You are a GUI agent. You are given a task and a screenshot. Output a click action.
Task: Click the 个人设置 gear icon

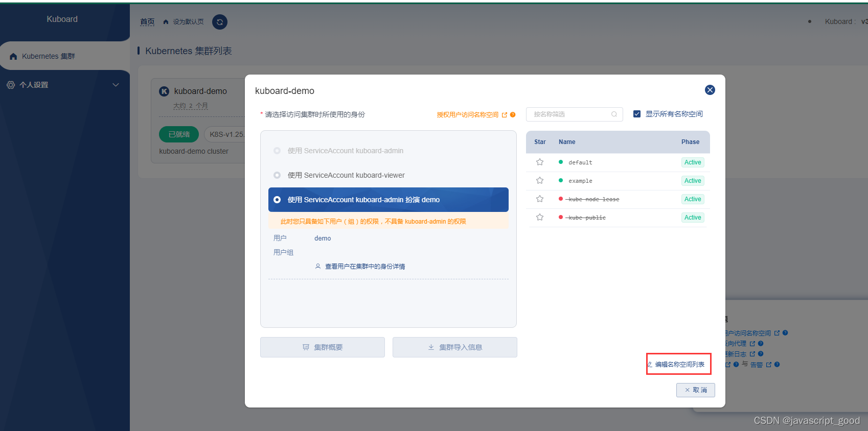point(11,85)
